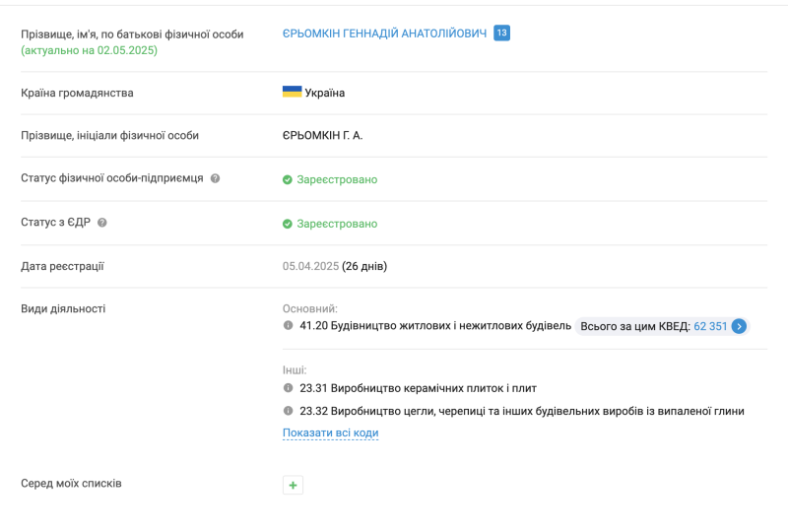The image size is (788, 532).
Task: Expand the list via Показати всі коди
Action: point(330,433)
